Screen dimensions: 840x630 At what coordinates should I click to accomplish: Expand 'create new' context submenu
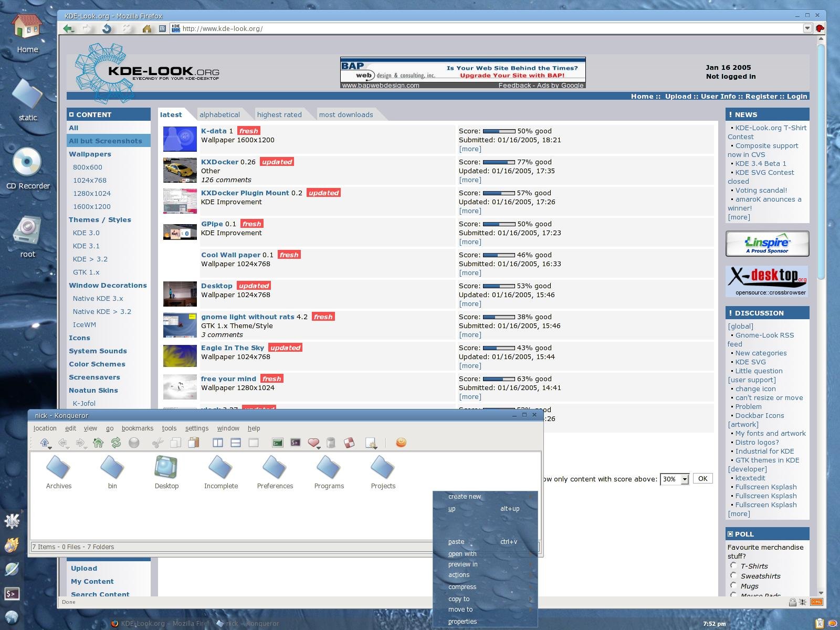[x=485, y=497]
